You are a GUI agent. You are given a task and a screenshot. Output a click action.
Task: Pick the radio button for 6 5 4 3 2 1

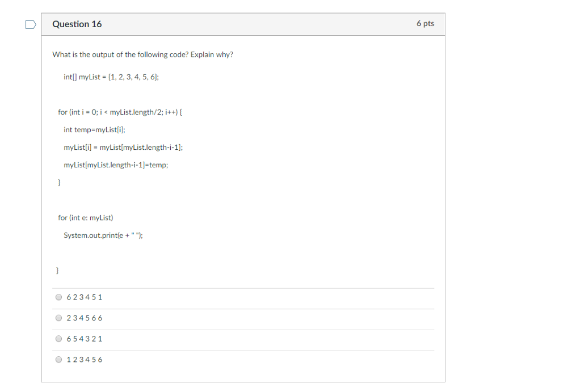(x=58, y=339)
